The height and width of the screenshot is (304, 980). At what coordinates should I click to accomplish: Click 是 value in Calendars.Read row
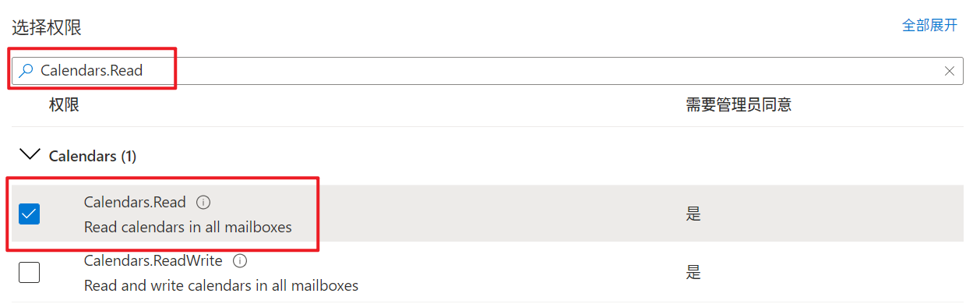(x=693, y=214)
